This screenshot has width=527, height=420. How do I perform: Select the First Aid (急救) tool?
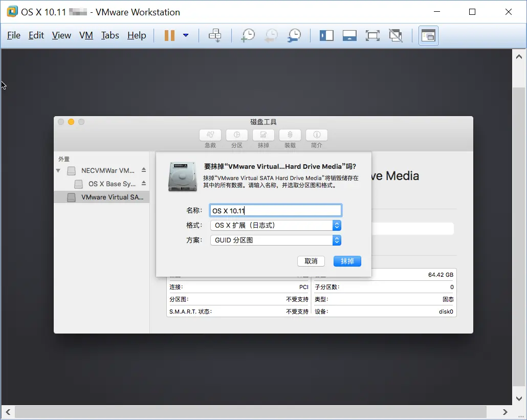[x=210, y=135]
